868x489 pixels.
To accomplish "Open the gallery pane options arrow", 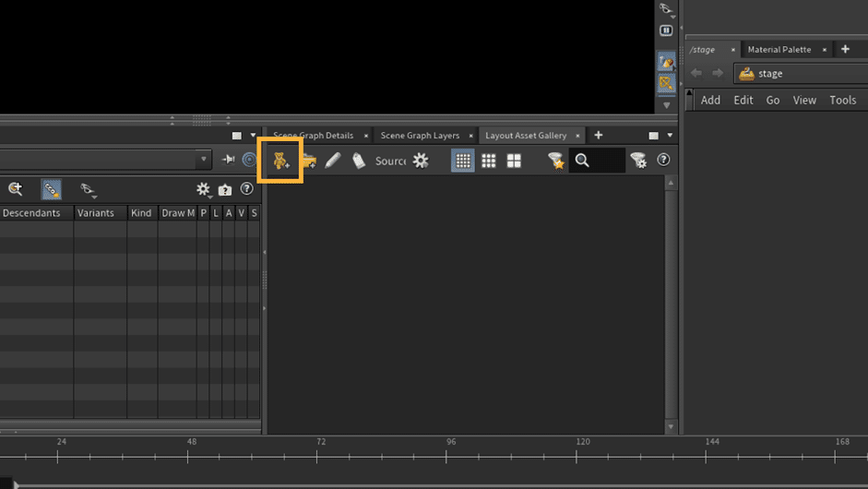I will tap(670, 136).
